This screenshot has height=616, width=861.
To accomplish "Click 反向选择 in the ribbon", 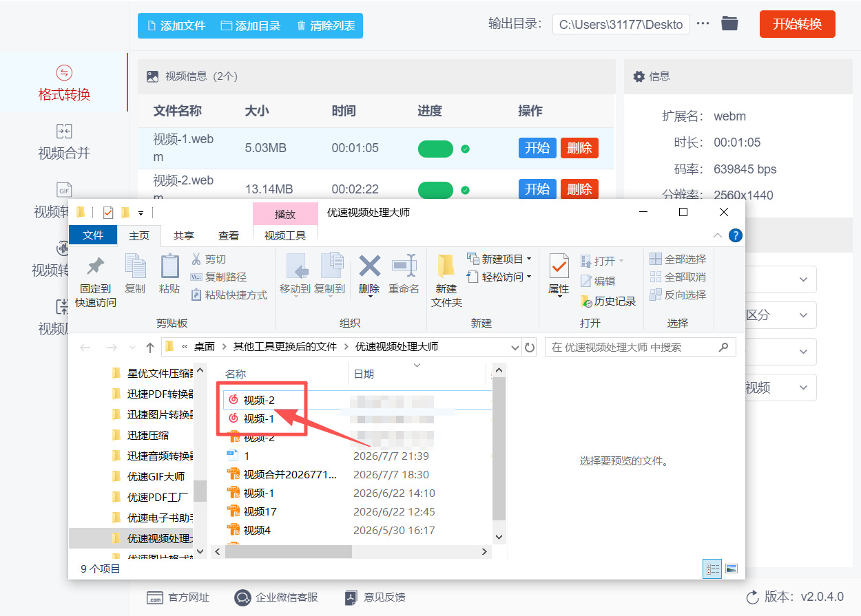I will [678, 295].
